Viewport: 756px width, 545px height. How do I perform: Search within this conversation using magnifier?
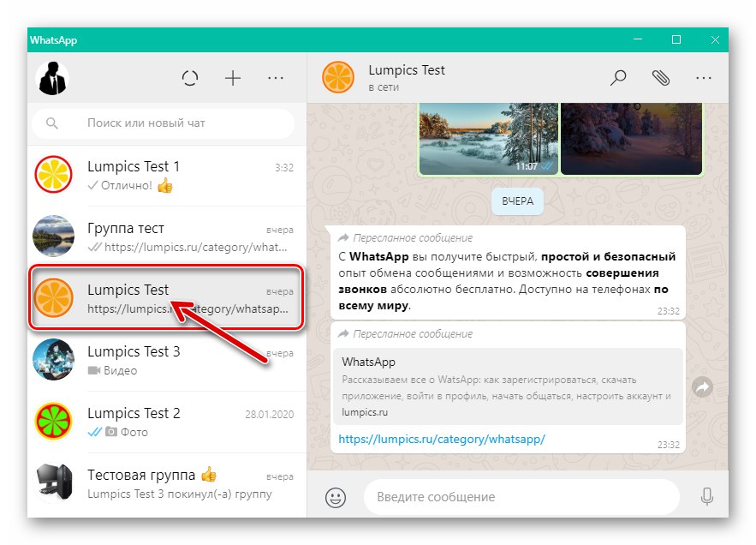(618, 78)
